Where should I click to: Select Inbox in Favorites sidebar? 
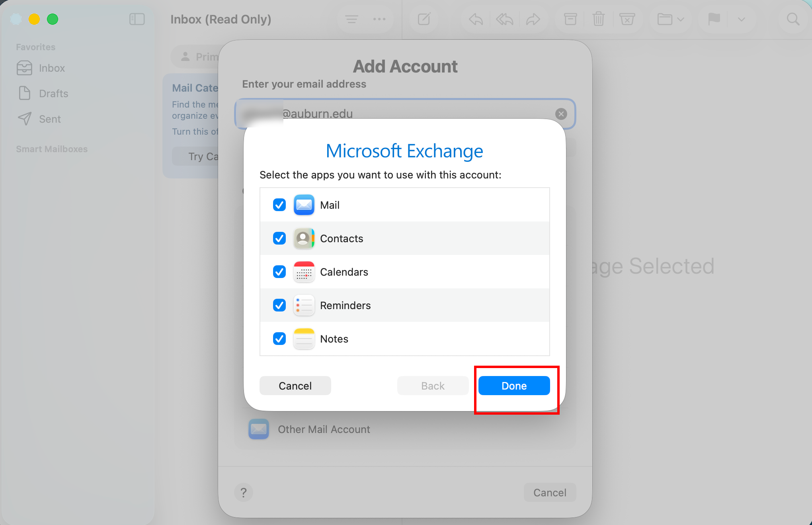coord(41,68)
